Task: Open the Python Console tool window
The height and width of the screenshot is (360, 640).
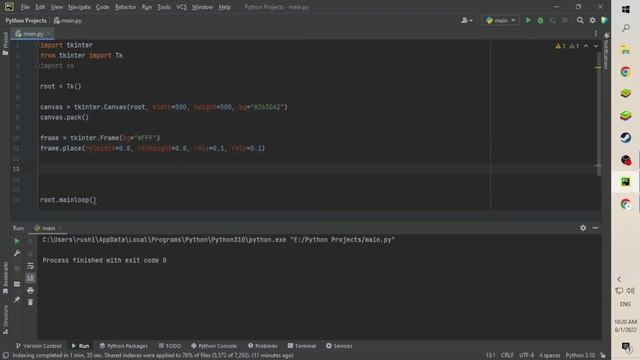Action: tap(213, 346)
